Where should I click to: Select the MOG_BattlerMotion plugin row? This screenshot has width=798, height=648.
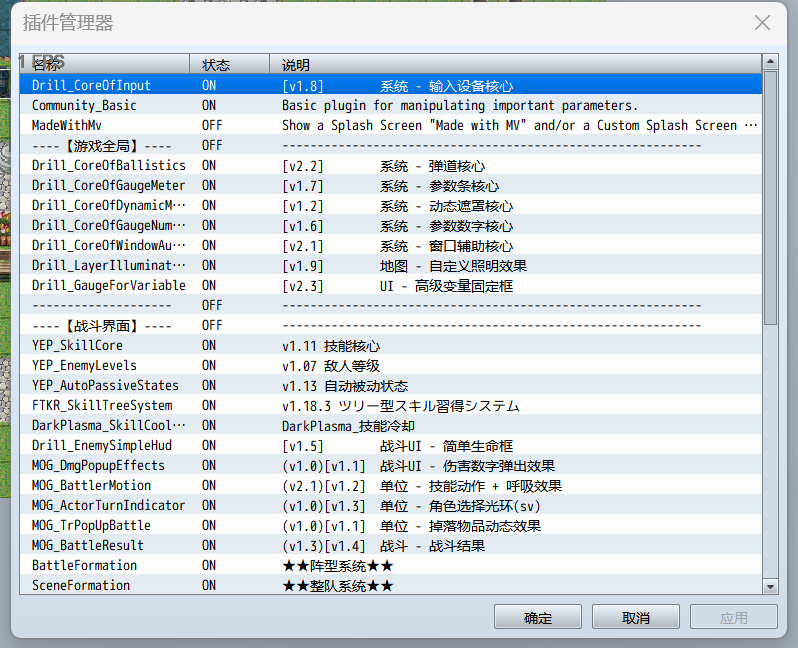click(391, 485)
